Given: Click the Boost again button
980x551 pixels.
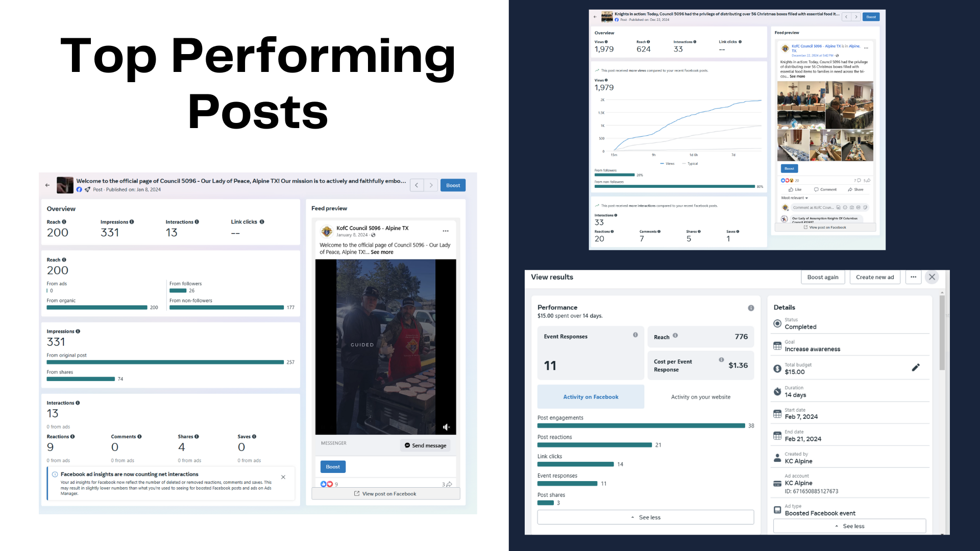Looking at the screenshot, I should coord(822,277).
